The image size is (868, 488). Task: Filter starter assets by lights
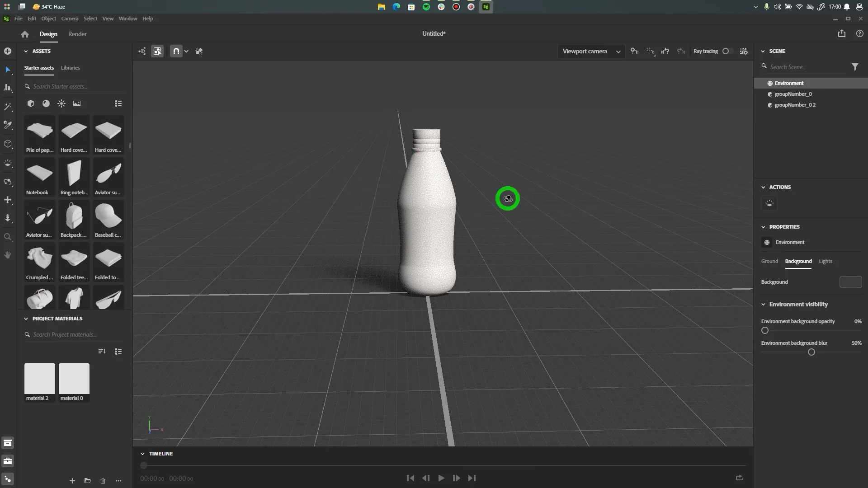(x=61, y=103)
